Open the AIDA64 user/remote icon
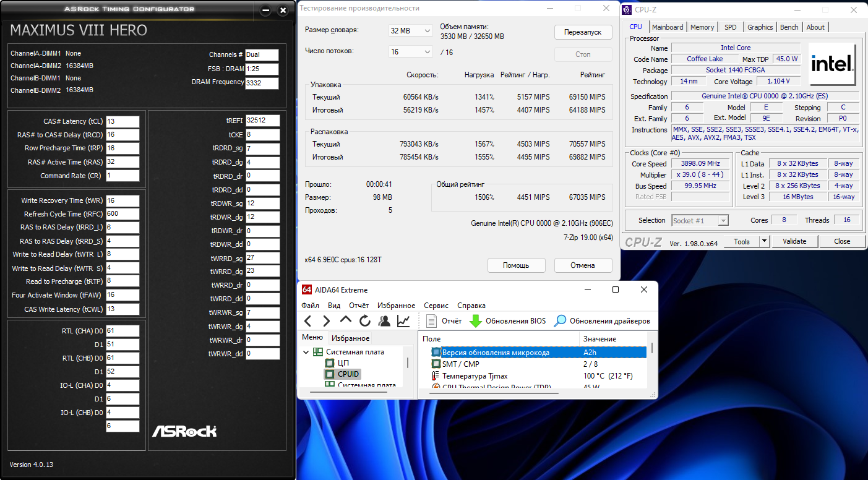Image resolution: width=868 pixels, height=480 pixels. tap(384, 321)
